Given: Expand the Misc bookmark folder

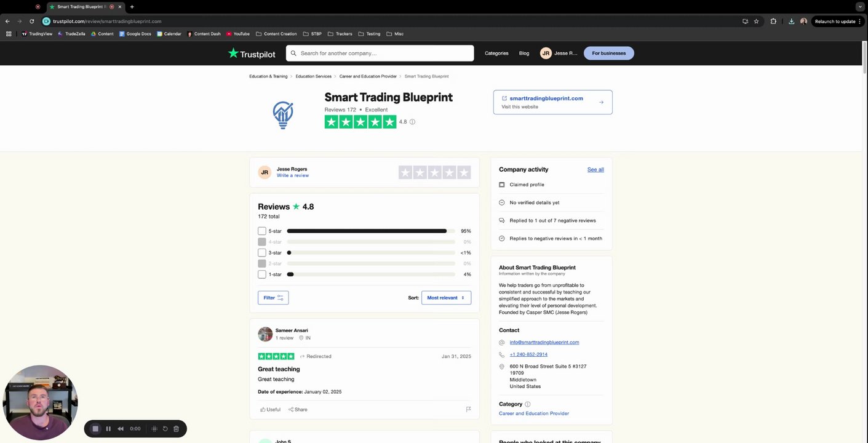Looking at the screenshot, I should tap(395, 34).
